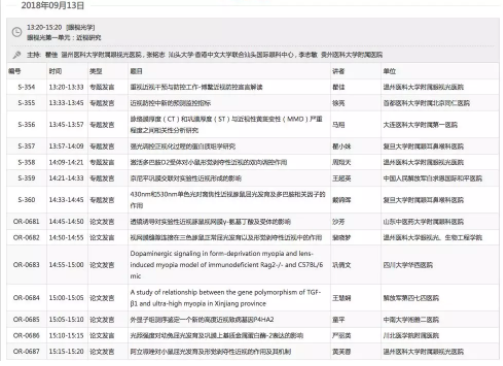The height and width of the screenshot is (366, 503).
Task: Click the 题目 column header
Action: pos(136,71)
